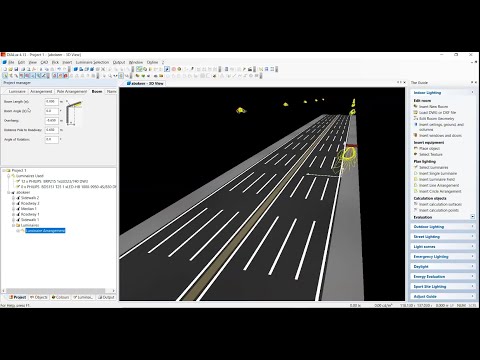Select the Median 1 tree item

(x=29, y=209)
